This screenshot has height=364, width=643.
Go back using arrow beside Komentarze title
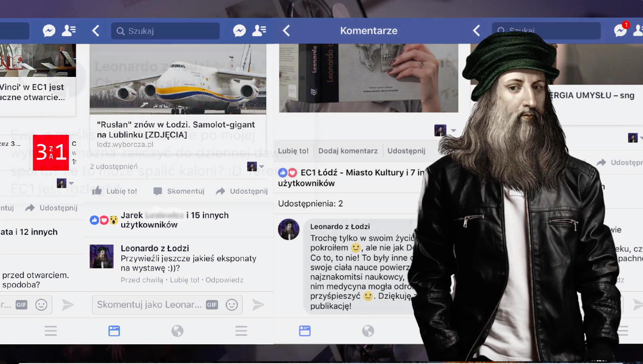(286, 30)
